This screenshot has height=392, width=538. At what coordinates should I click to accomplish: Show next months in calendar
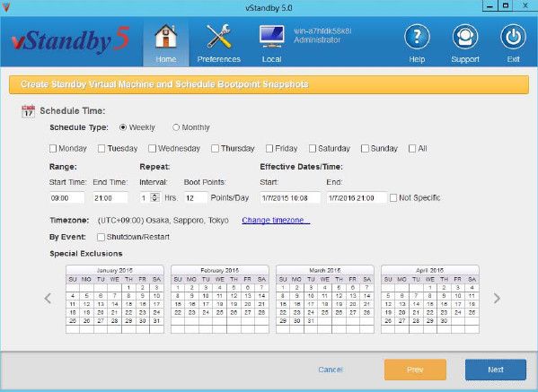[497, 299]
